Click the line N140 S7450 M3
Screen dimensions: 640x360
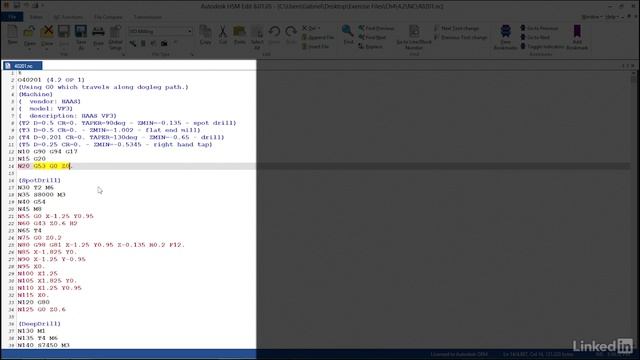point(43,345)
